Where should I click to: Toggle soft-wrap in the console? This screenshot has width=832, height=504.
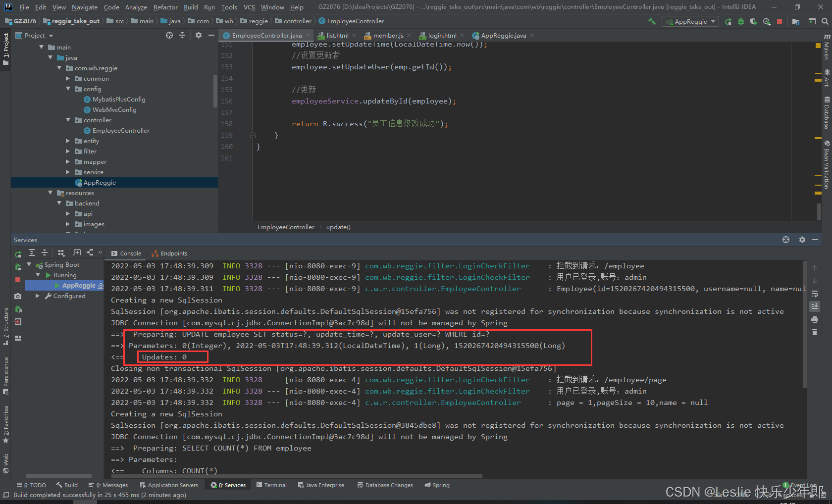[x=815, y=294]
